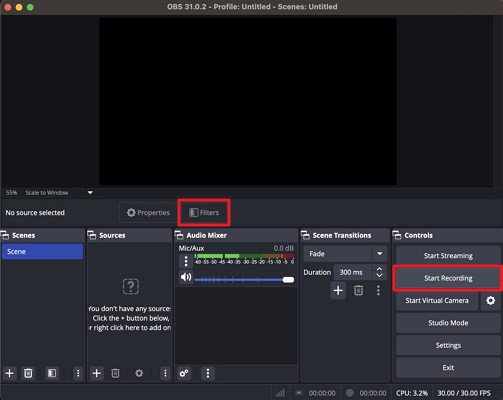Click the No source selected label

point(35,213)
